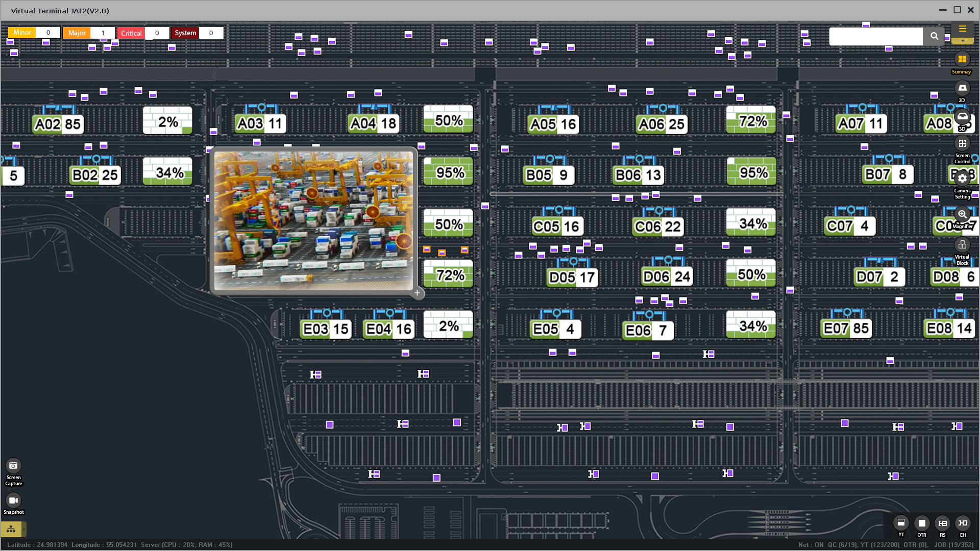Viewport: 980px width, 551px height.
Task: Select the Major alarm tab
Action: (77, 33)
